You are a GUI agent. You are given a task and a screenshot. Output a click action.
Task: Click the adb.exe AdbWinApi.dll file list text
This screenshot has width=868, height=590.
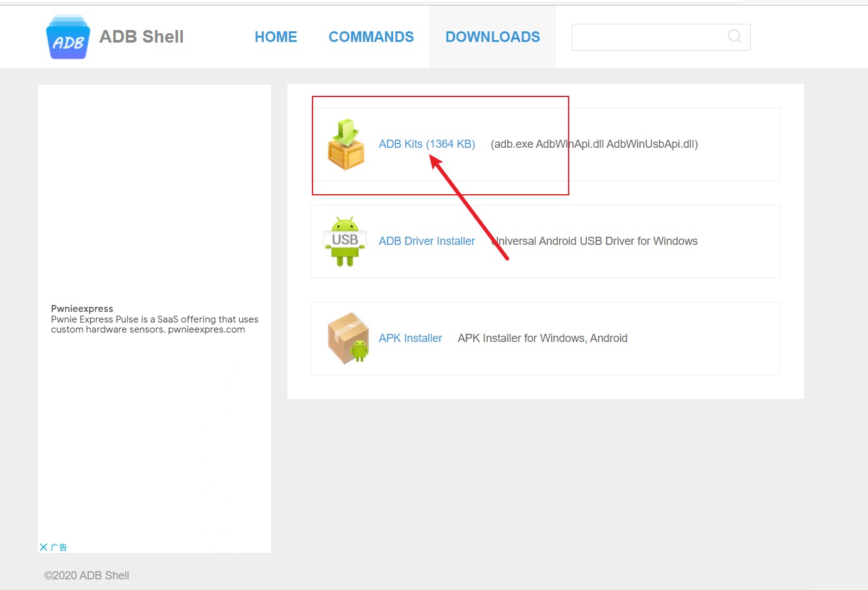point(594,144)
